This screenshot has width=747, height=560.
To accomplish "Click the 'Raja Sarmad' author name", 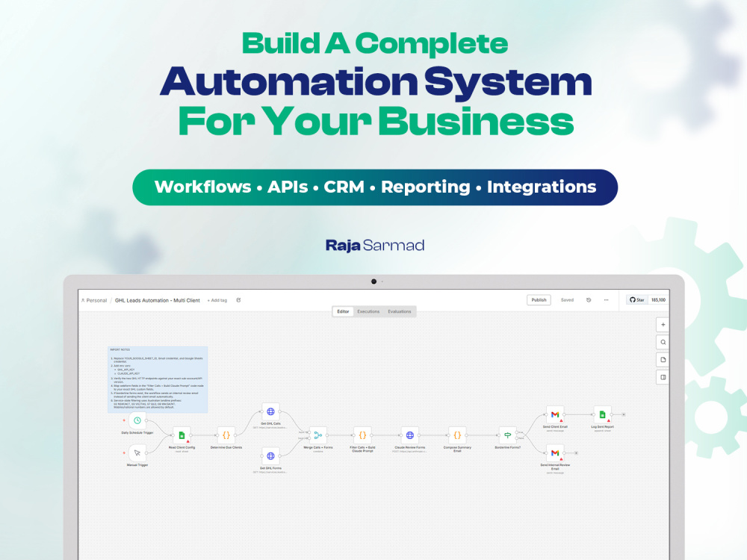I will [x=375, y=245].
